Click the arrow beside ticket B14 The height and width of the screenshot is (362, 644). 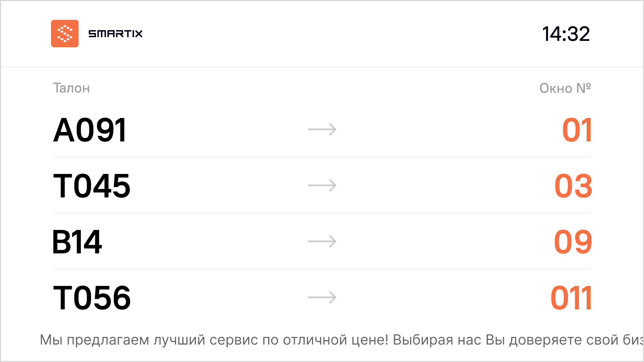coord(322,241)
